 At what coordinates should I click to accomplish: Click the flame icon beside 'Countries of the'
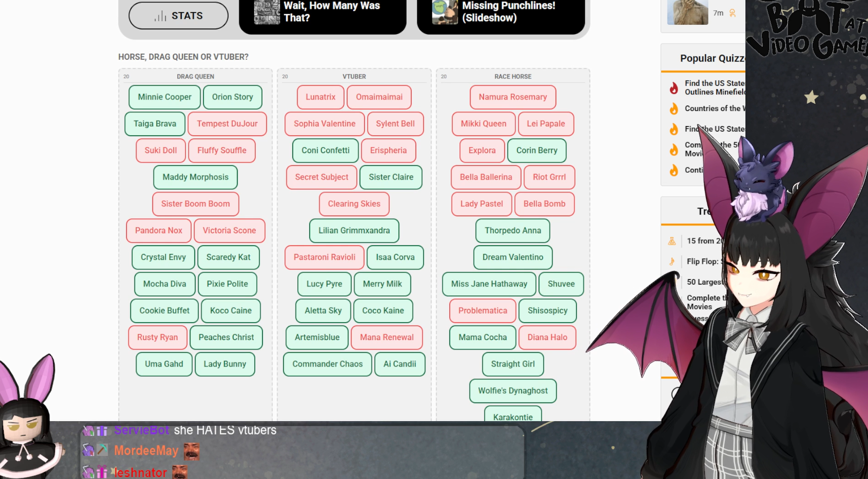pos(674,109)
